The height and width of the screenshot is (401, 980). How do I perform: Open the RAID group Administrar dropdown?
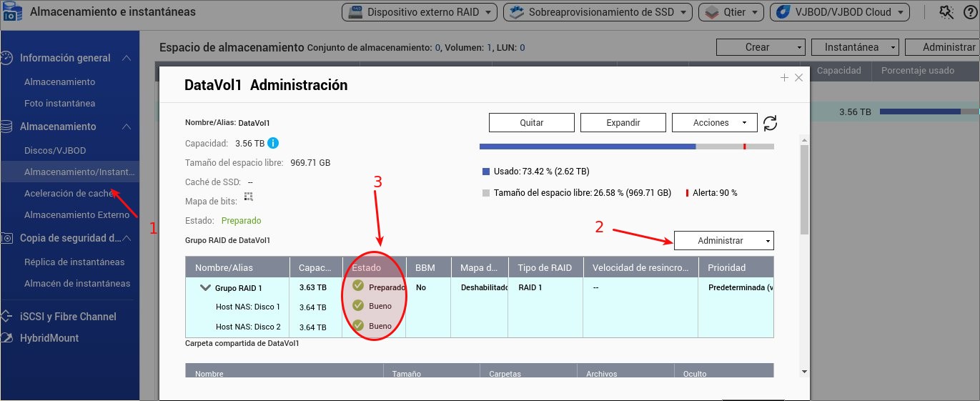pyautogui.click(x=723, y=241)
